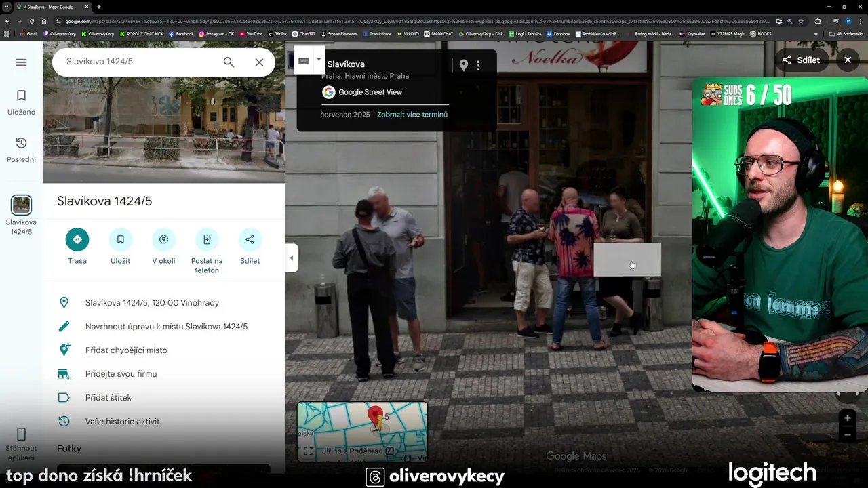Viewport: 868px width, 488px height.
Task: Click Zobrazit více termínů link
Action: coord(412,115)
